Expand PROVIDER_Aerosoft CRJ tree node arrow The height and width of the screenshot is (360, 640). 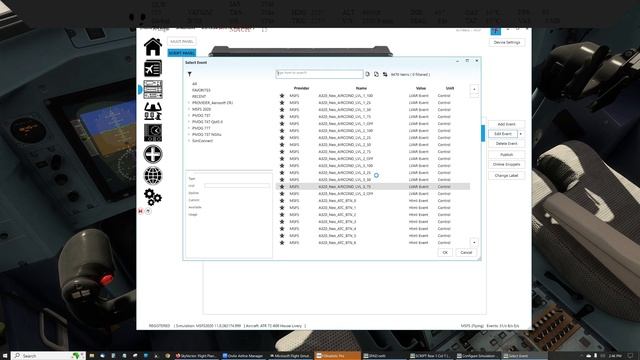pyautogui.click(x=189, y=103)
